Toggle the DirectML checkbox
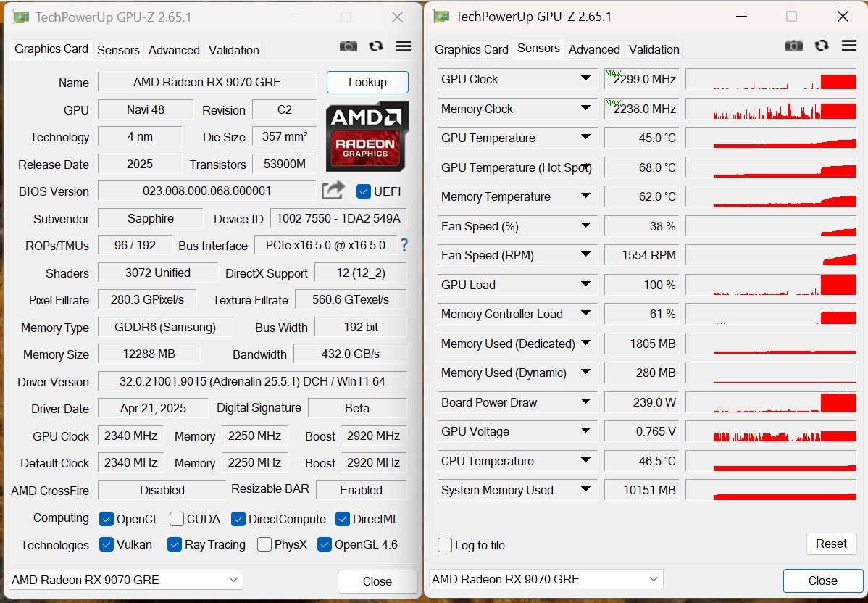 (x=343, y=519)
